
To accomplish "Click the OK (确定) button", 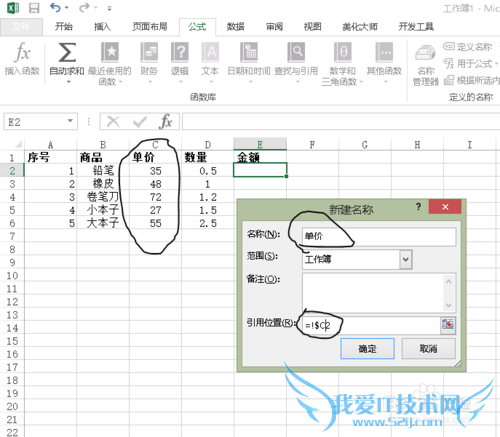I will [367, 349].
